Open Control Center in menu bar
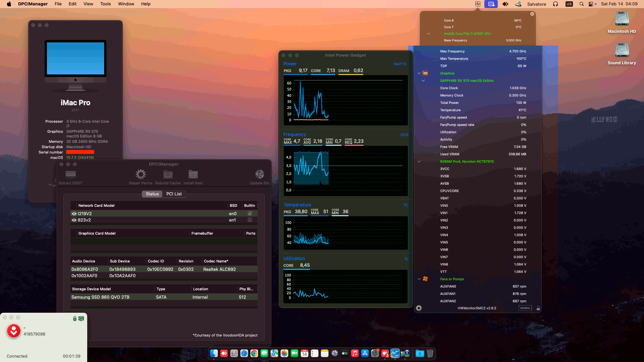Screen dimensions: 644x362 pos(591,4)
